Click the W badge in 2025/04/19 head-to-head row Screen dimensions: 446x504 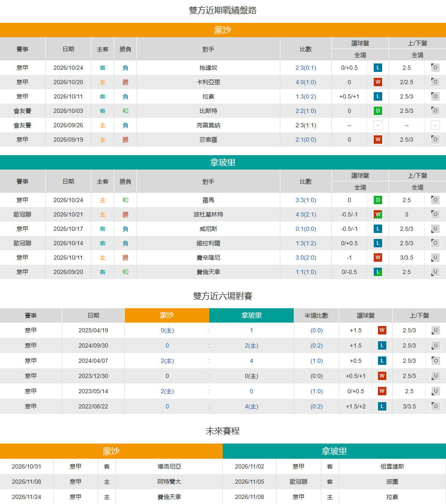[x=382, y=330]
